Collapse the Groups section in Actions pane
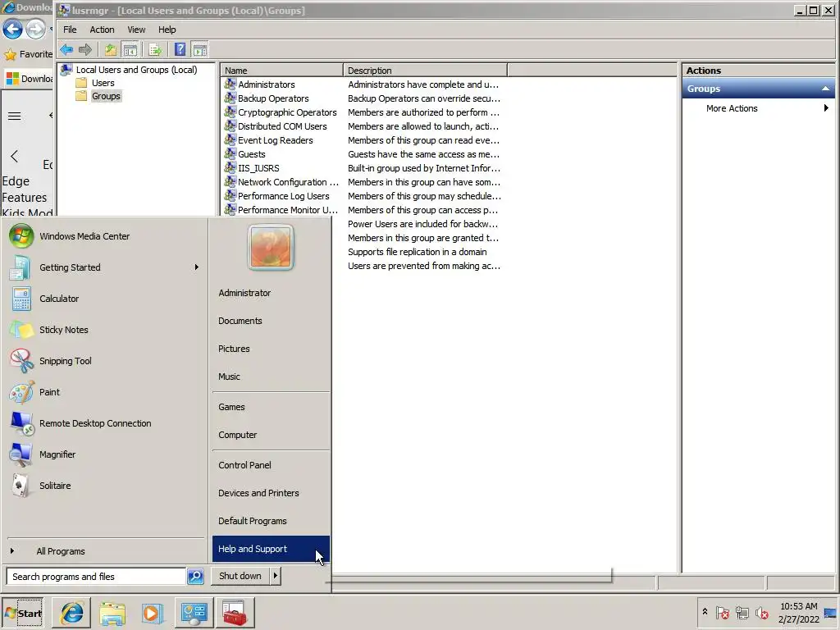Screen dimensions: 840x630 point(825,89)
